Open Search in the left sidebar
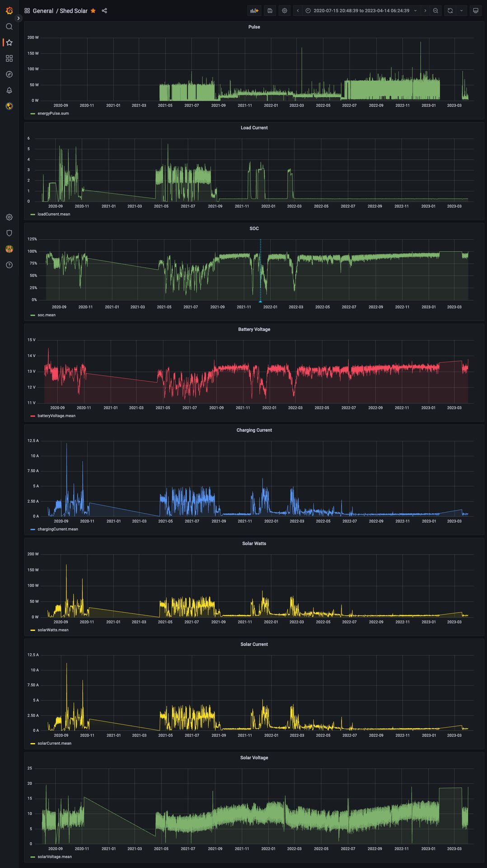487x868 pixels. (x=9, y=27)
